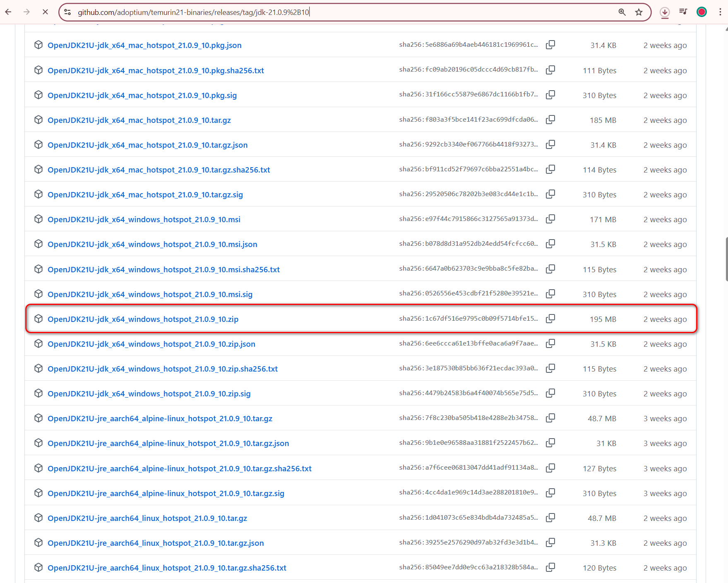
Task: Open jre aarch64_alpine-linux tar.gz.sha256.txt link
Action: click(x=180, y=469)
